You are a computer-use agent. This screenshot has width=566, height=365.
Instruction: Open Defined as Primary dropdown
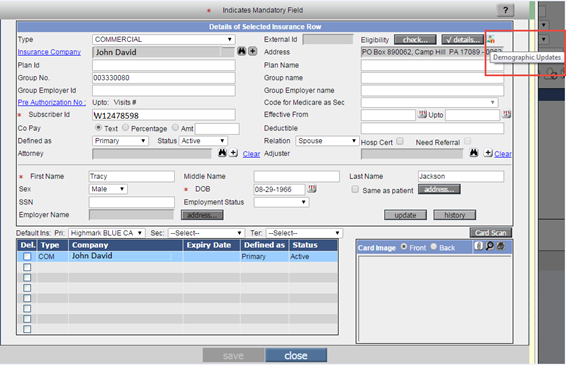point(120,140)
